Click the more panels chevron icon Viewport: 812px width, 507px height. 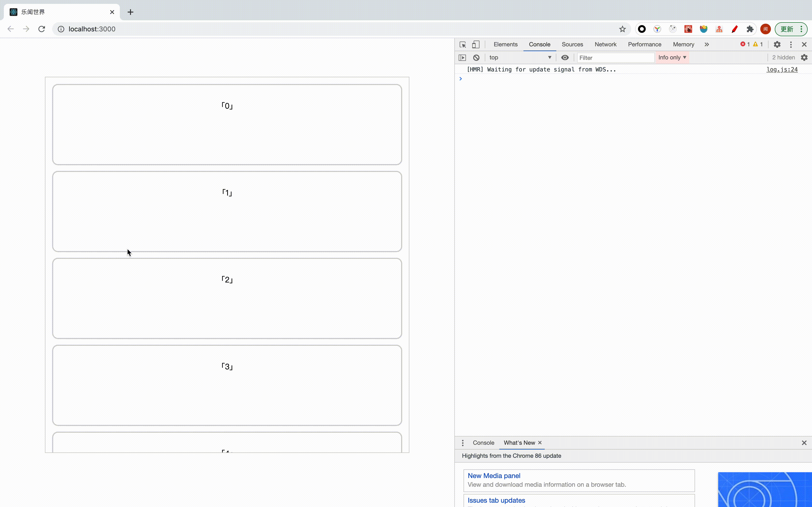(x=707, y=44)
